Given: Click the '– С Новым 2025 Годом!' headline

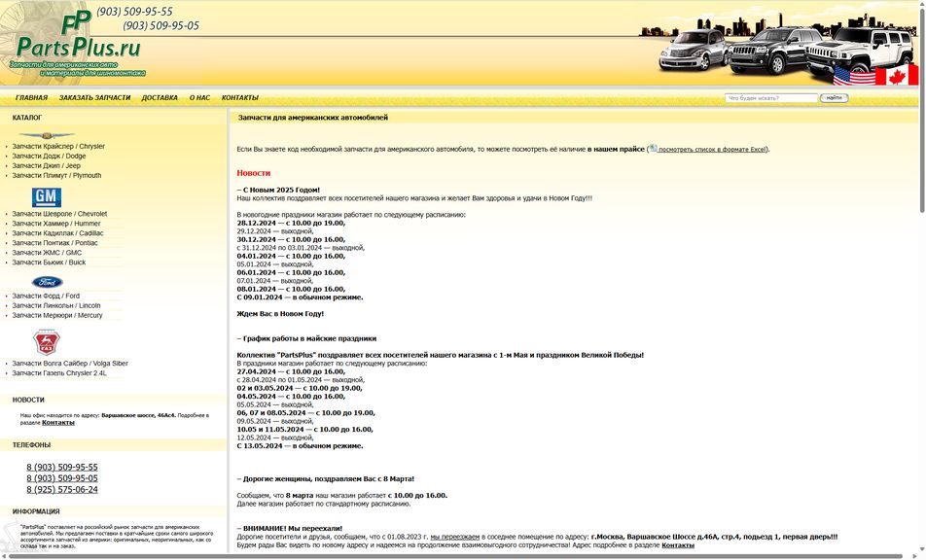Looking at the screenshot, I should pos(278,190).
